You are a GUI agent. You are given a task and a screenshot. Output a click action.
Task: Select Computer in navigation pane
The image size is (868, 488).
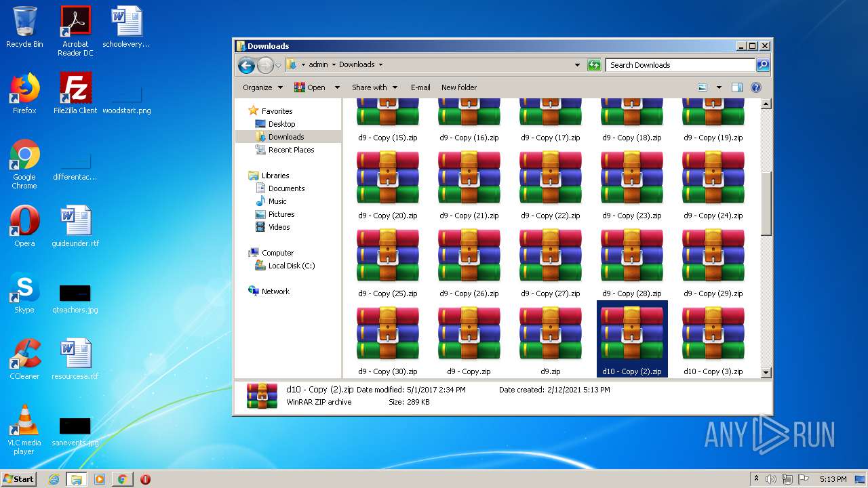pos(277,253)
